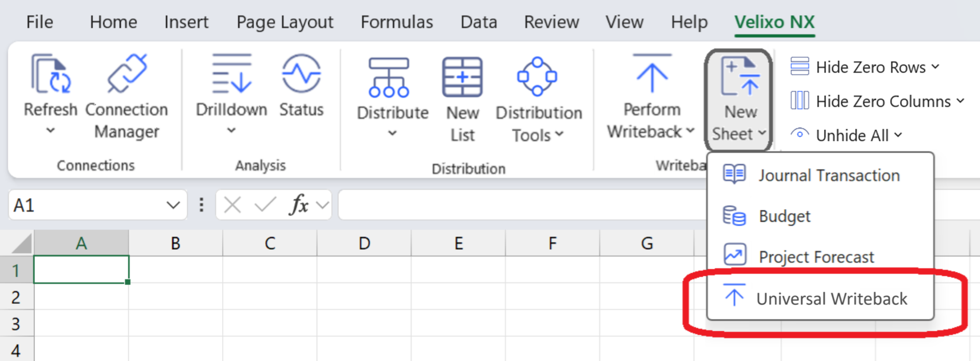Click the Hide Zero Rows icon
This screenshot has width=980, height=361.
[800, 67]
